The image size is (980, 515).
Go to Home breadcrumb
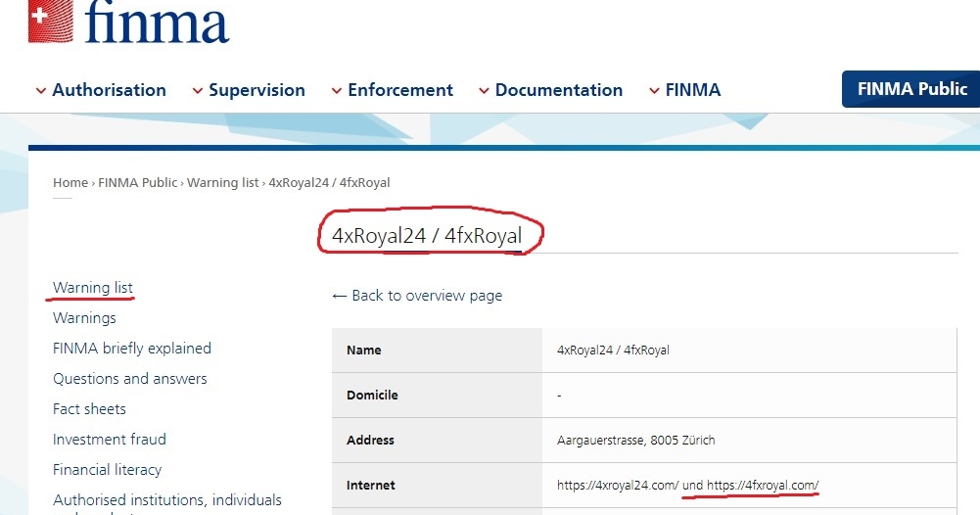pos(70,182)
